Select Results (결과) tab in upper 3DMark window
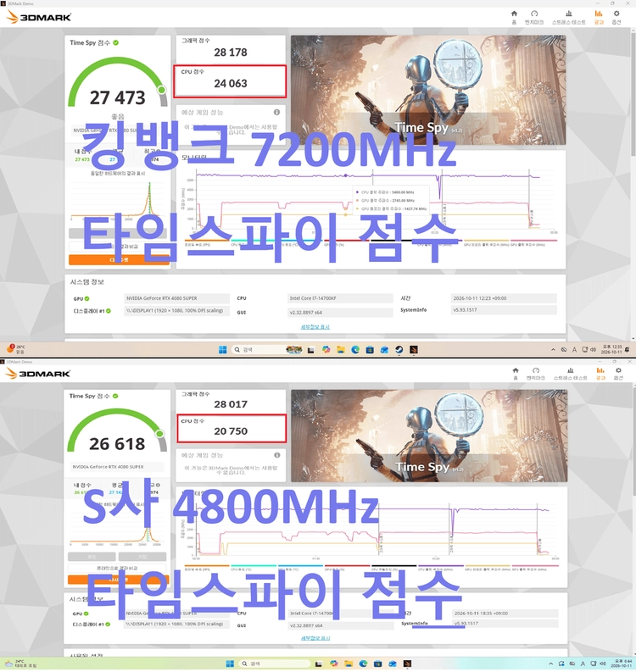 [598, 17]
